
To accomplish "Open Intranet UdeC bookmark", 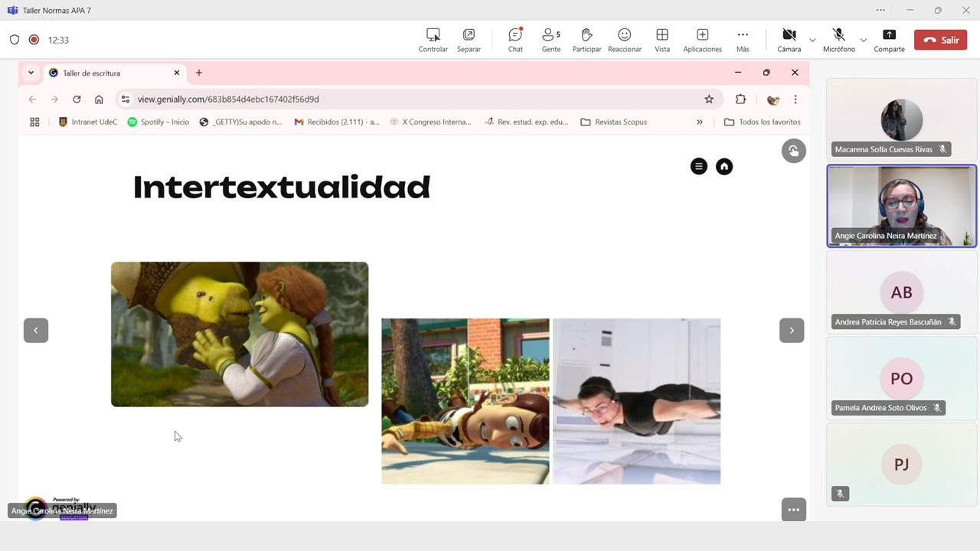I will (88, 122).
